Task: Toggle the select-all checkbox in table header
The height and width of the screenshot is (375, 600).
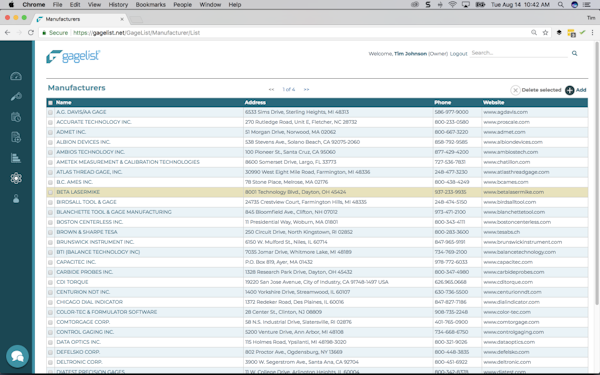Action: tap(51, 103)
